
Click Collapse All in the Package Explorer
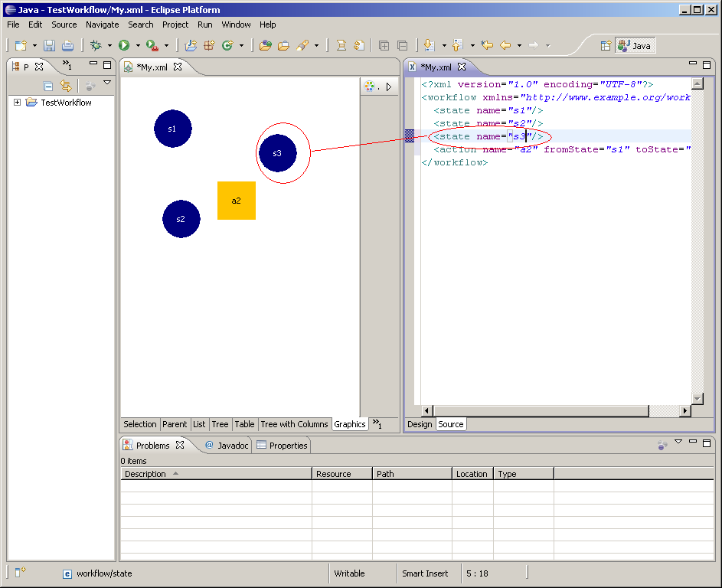[x=48, y=87]
